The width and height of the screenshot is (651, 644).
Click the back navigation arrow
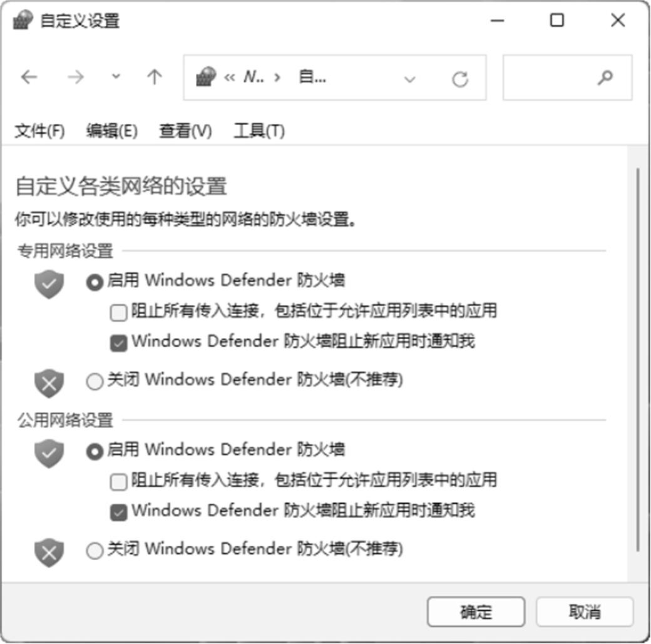pos(29,77)
